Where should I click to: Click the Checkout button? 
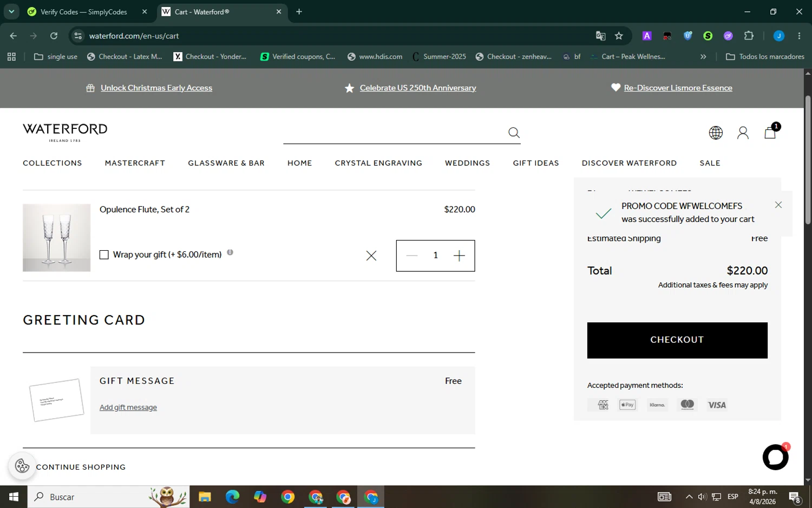click(677, 340)
